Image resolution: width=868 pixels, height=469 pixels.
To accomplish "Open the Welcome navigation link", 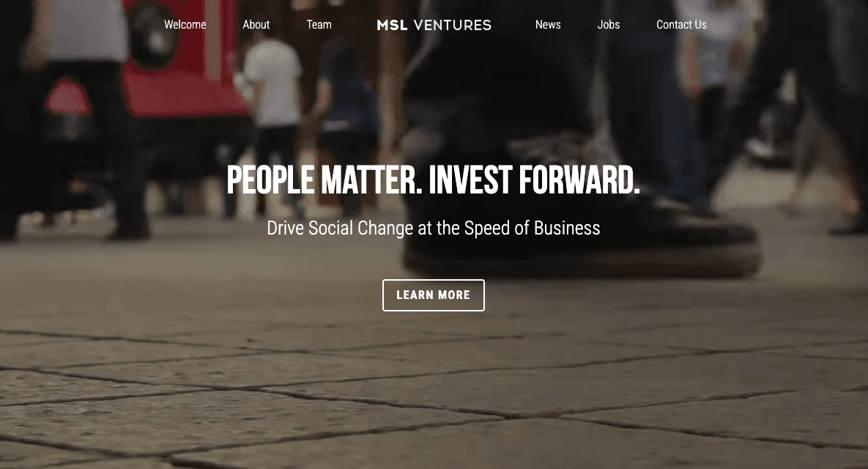I will click(x=185, y=25).
